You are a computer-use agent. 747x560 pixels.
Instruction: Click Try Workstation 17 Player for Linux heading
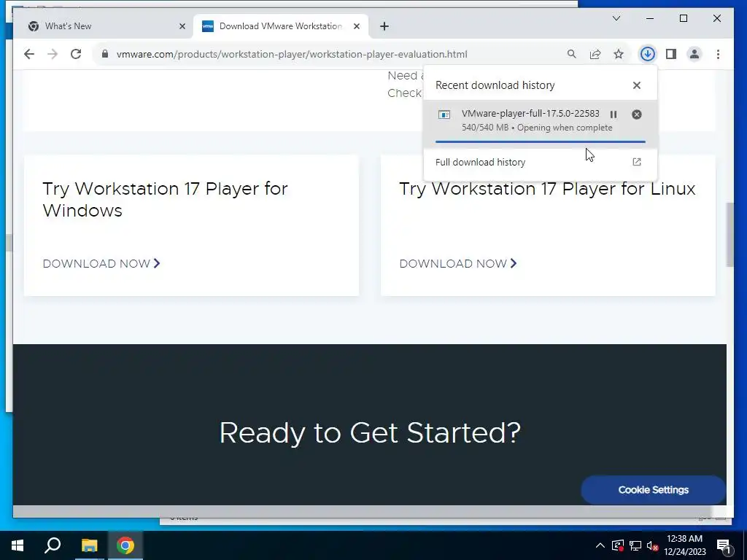(547, 189)
